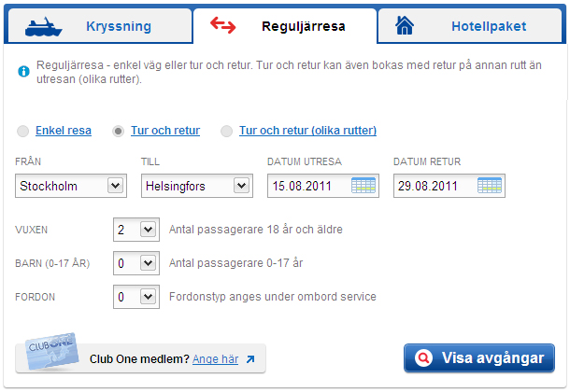Image resolution: width=570 pixels, height=392 pixels.
Task: Open the calendar icon for Datum retur
Action: [490, 186]
